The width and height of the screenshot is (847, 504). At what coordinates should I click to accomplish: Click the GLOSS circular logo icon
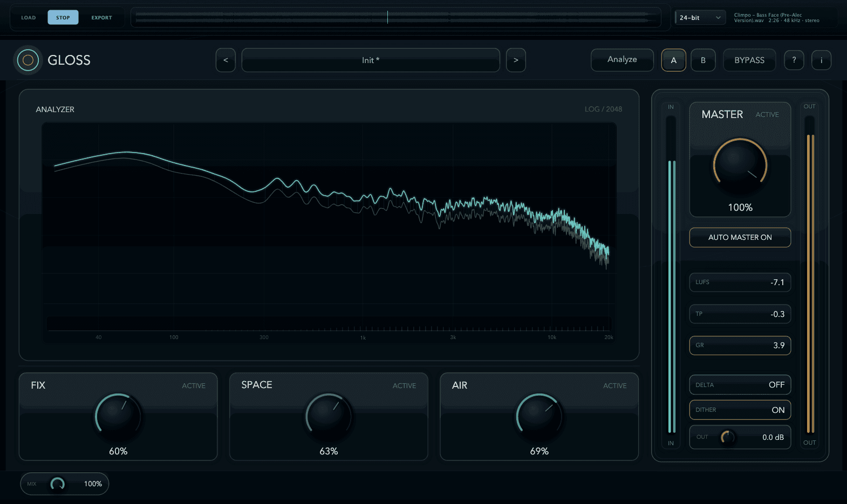pos(28,60)
